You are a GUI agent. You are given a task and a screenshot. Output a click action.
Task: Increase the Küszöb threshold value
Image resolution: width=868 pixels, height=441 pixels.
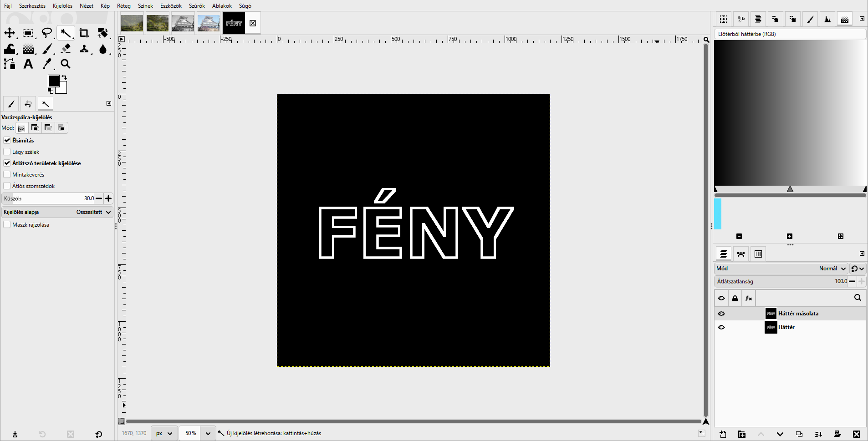click(108, 198)
